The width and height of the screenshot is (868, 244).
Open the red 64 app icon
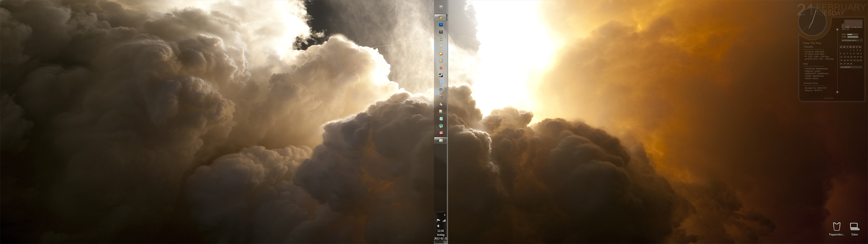coord(441,133)
